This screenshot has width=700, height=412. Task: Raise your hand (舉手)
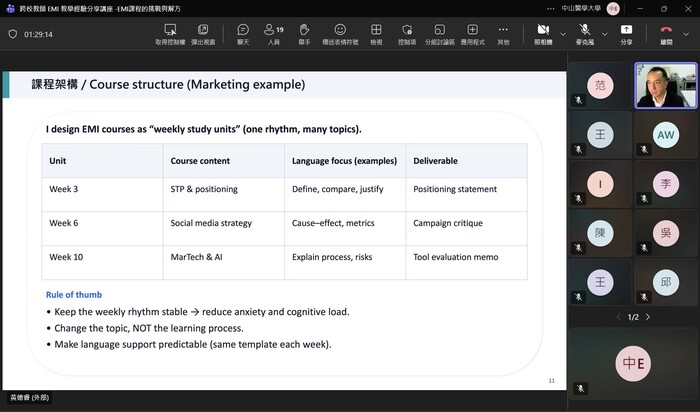pos(304,31)
